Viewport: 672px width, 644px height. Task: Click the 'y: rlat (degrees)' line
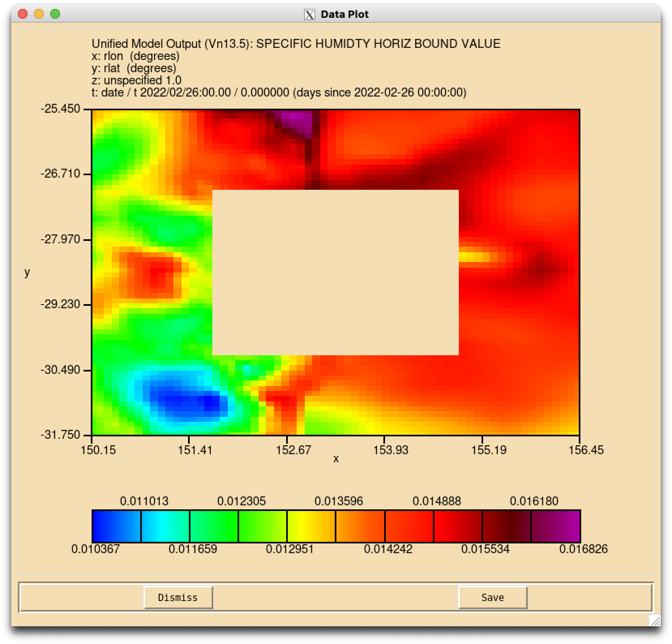pos(134,68)
